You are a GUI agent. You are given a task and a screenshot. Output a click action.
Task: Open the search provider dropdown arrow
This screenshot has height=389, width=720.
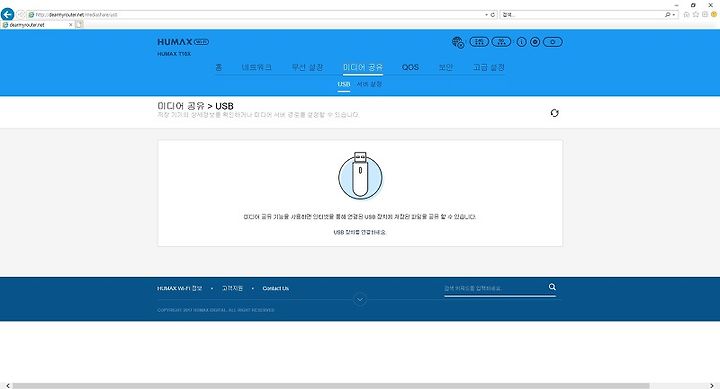click(x=674, y=15)
